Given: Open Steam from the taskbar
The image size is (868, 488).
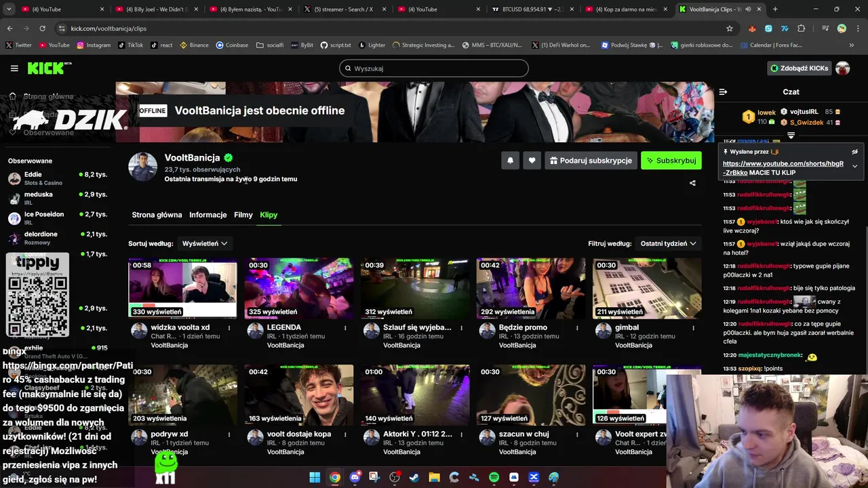Looking at the screenshot, I should (x=414, y=477).
